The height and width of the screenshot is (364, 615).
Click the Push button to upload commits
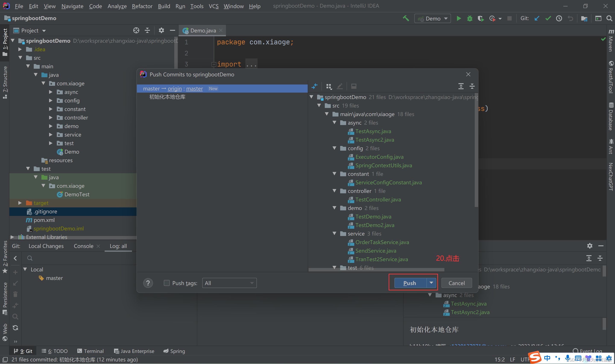click(x=409, y=282)
